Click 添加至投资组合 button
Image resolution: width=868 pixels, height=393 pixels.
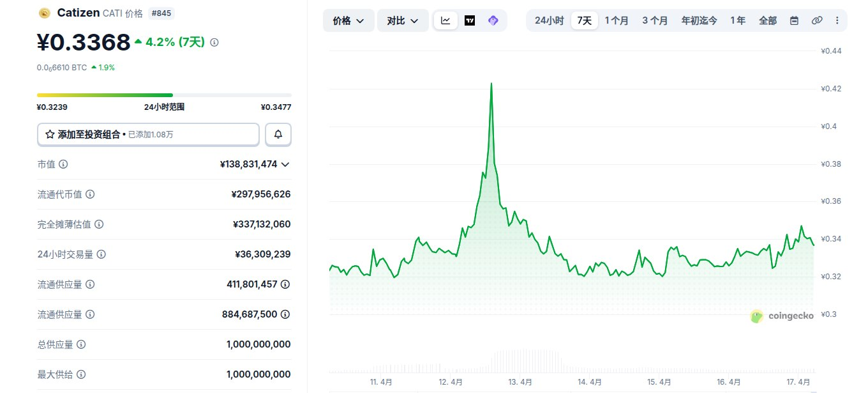click(148, 135)
